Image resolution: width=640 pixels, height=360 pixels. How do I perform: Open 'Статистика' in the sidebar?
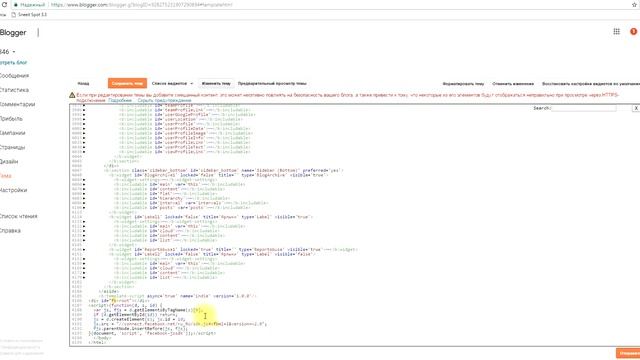14,90
